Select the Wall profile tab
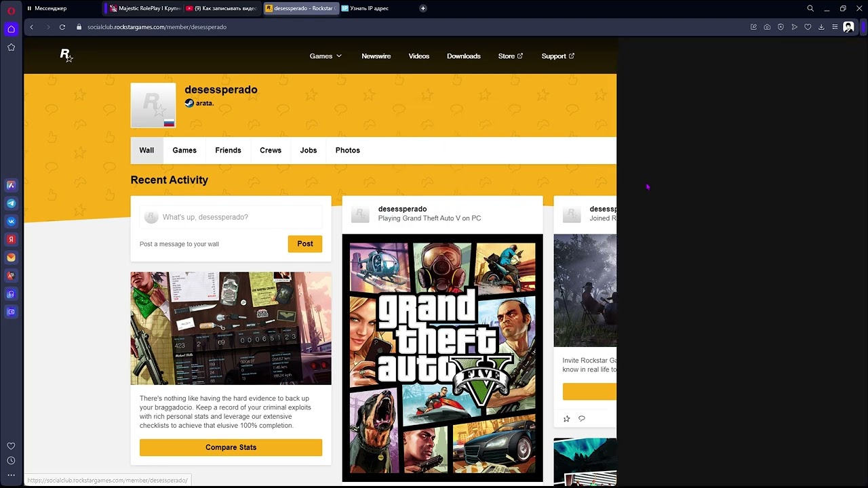The height and width of the screenshot is (488, 868). [x=146, y=150]
